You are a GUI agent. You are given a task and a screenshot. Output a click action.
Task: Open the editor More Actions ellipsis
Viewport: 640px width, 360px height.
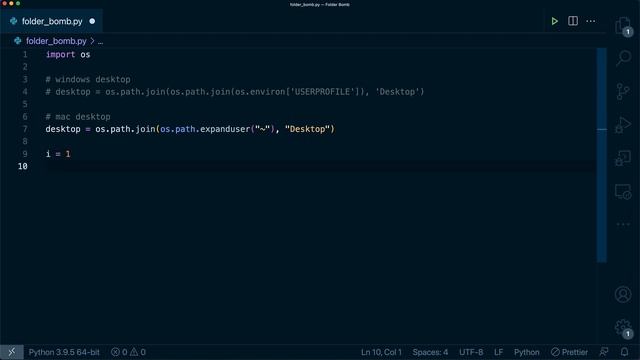591,21
